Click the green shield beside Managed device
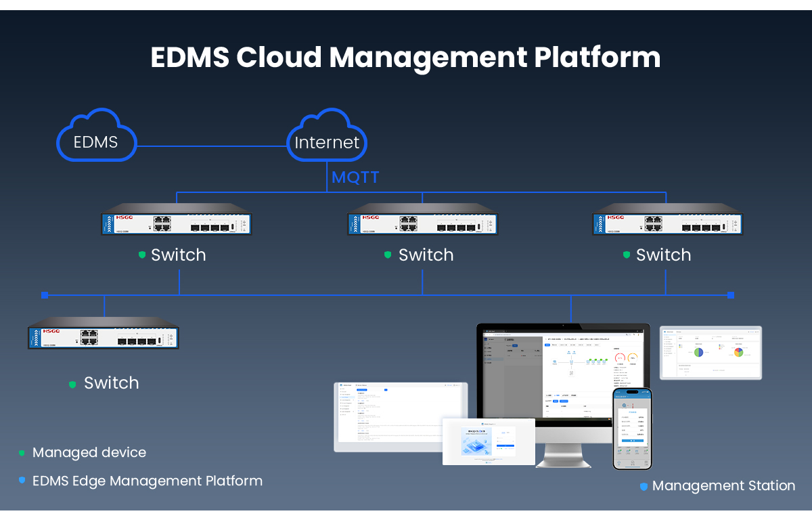Screen dimensions: 812x522 pos(22,453)
